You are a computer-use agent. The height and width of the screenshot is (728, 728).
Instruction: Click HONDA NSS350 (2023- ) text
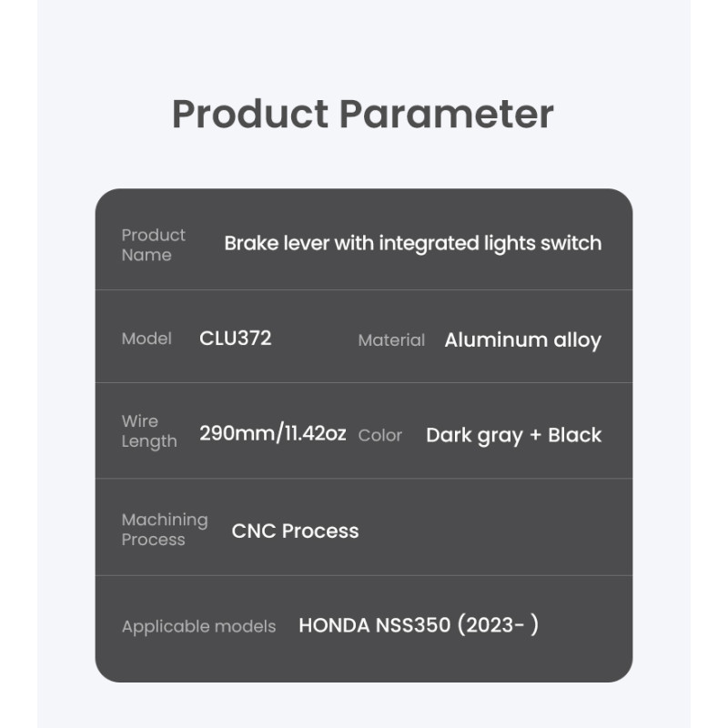click(419, 625)
